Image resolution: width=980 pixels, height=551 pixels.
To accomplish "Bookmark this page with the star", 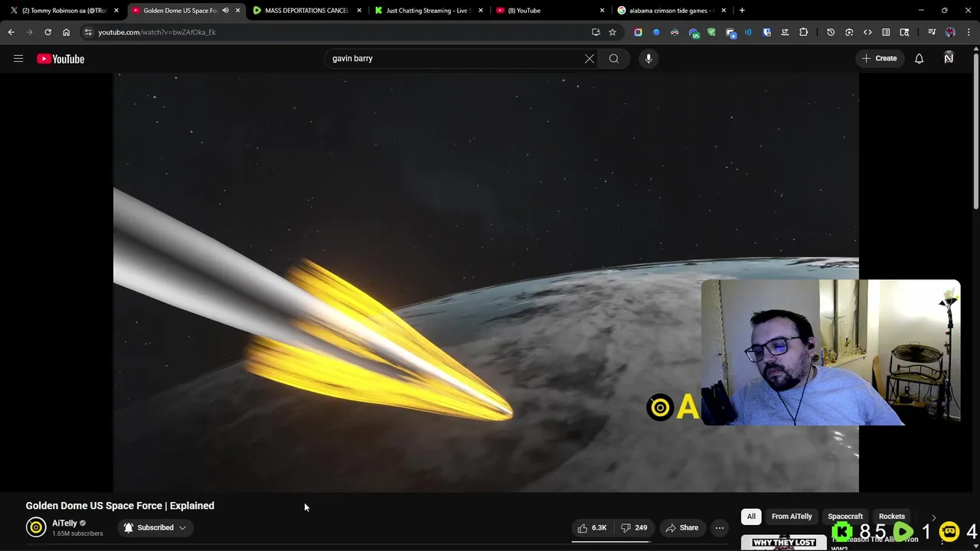I will coord(612,32).
